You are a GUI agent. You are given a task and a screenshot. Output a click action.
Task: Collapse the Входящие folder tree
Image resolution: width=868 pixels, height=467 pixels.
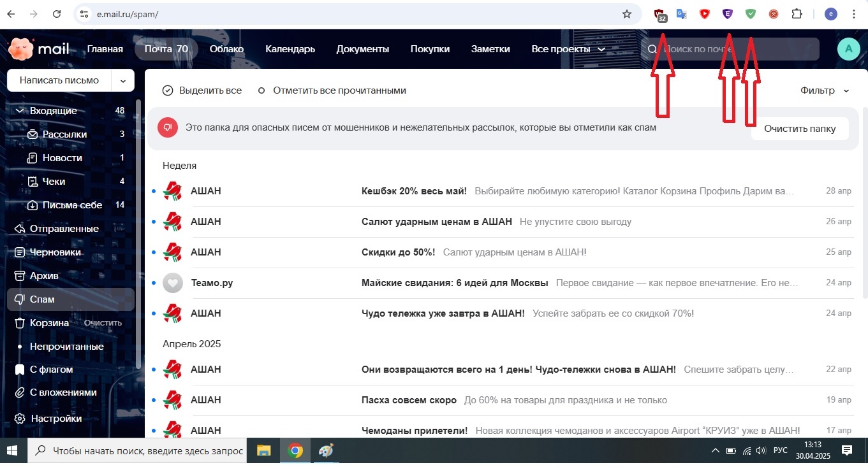click(19, 111)
